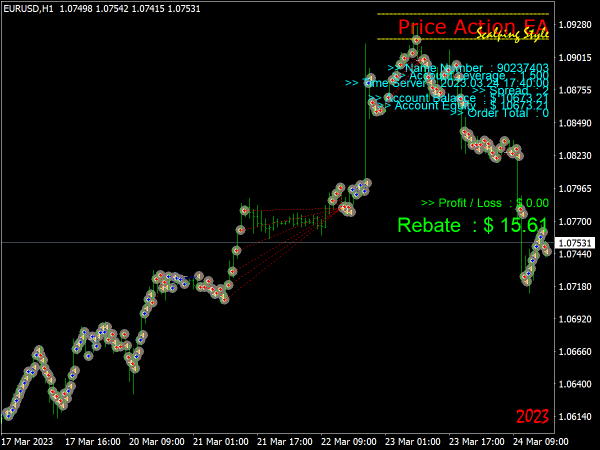This screenshot has width=600, height=450.
Task: Click the '23 Mar 17:00' time axis label
Action: click(476, 442)
